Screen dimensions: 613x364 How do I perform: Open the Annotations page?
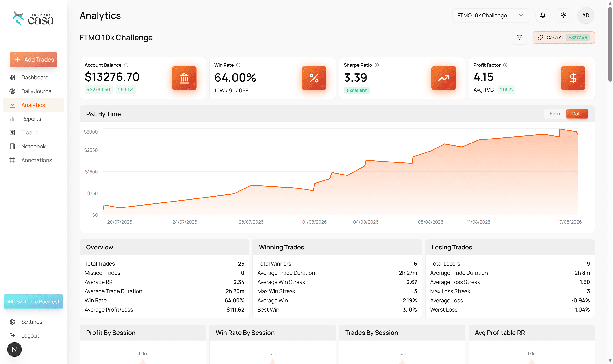33,160
